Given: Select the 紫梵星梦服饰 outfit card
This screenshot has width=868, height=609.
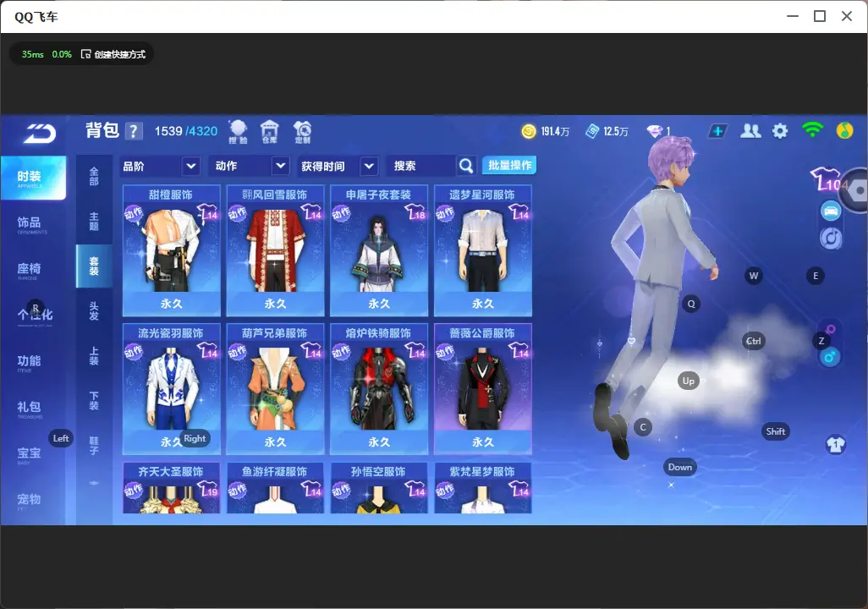Looking at the screenshot, I should (x=483, y=488).
